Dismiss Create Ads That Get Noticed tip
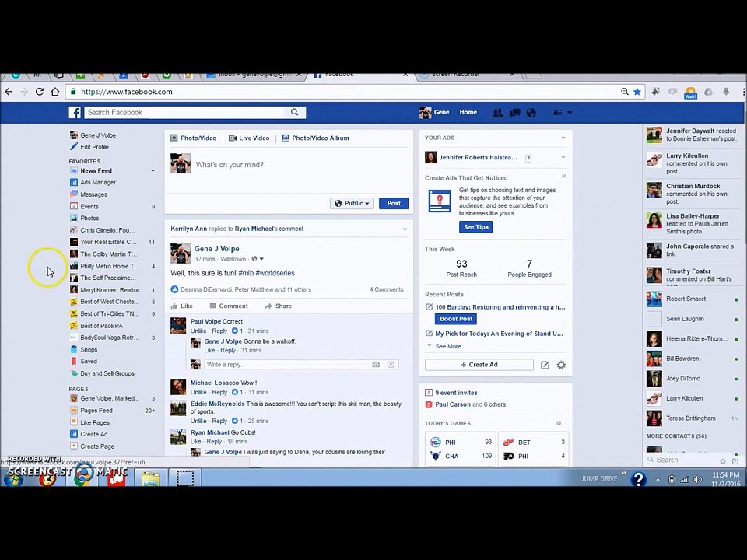The height and width of the screenshot is (560, 747). pyautogui.click(x=563, y=177)
